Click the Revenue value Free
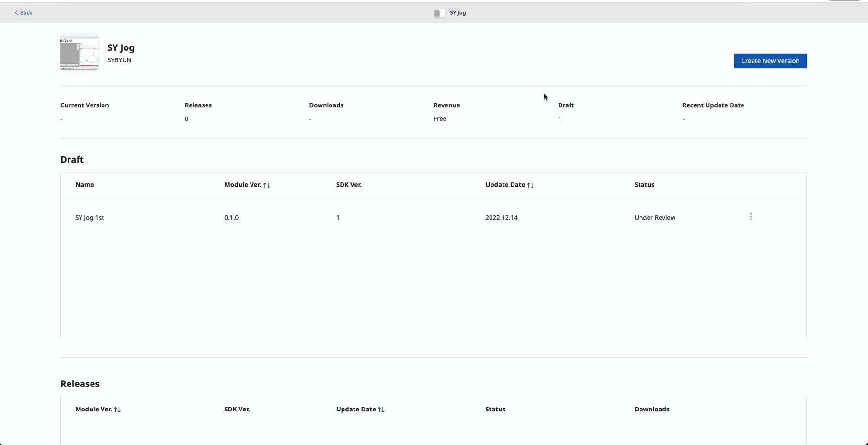Screen dimensions: 868x445 440,119
